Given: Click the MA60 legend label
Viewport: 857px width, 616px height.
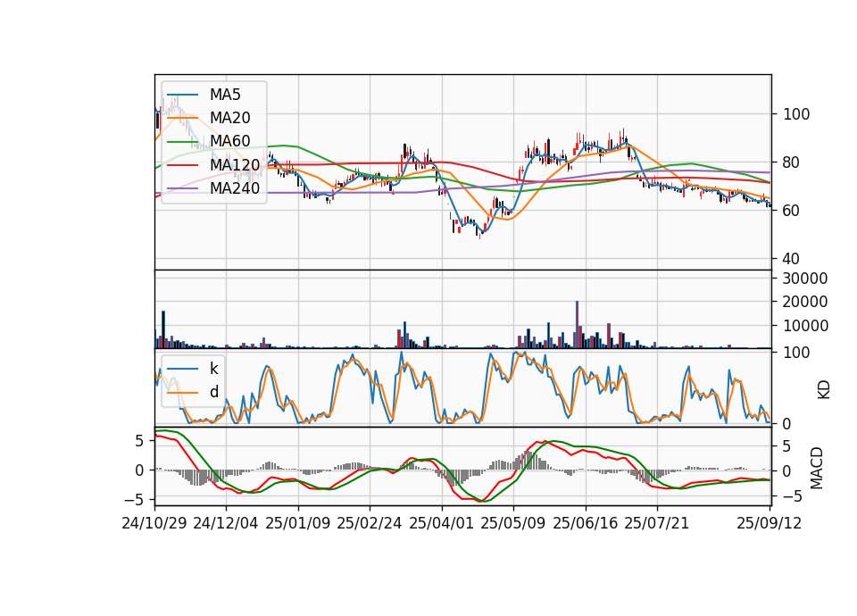Looking at the screenshot, I should click(x=229, y=141).
